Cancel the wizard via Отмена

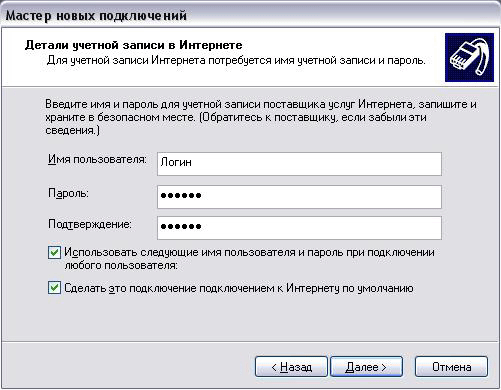(x=451, y=367)
